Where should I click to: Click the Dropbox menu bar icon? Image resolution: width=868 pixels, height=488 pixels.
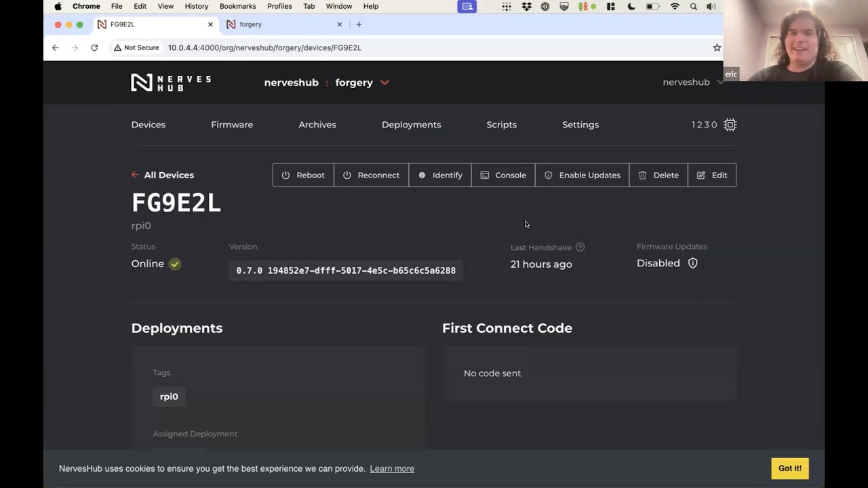coord(526,6)
